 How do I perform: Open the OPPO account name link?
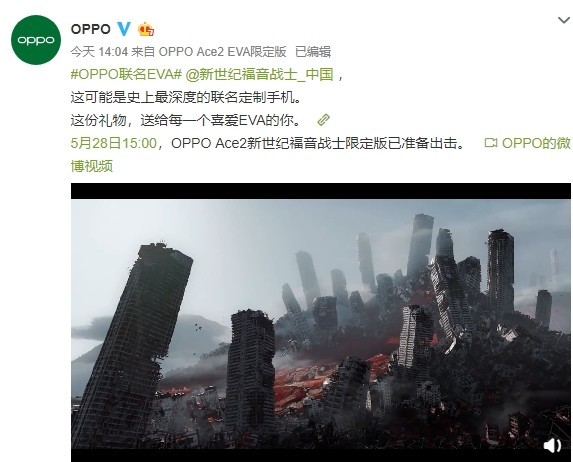tap(91, 29)
